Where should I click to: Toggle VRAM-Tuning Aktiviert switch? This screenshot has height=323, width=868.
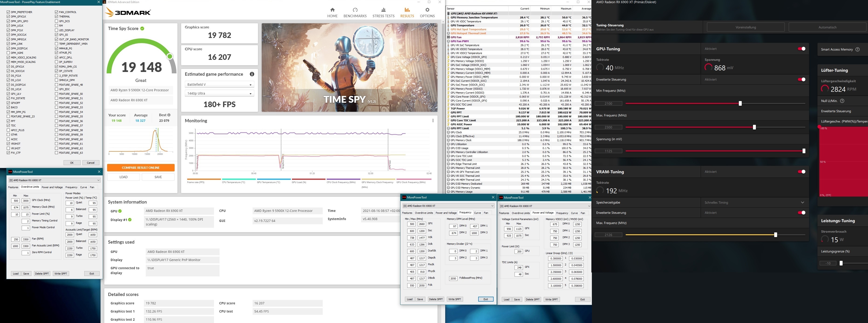click(801, 172)
